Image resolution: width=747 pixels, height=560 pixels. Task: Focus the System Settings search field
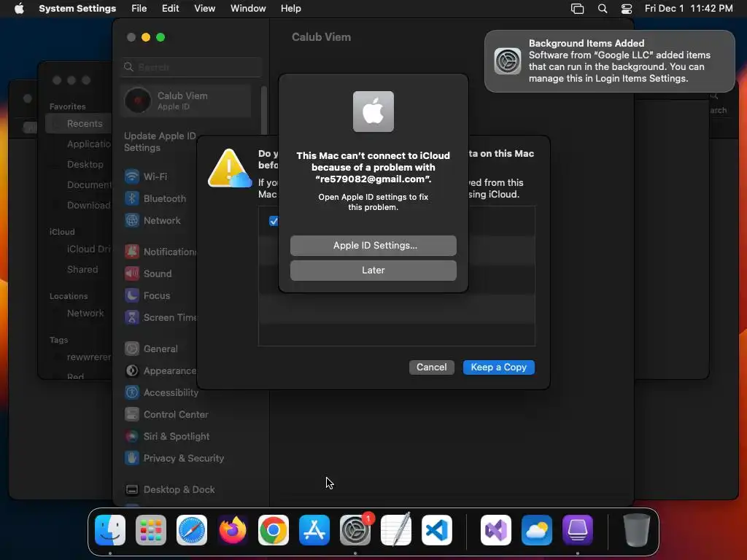click(190, 67)
